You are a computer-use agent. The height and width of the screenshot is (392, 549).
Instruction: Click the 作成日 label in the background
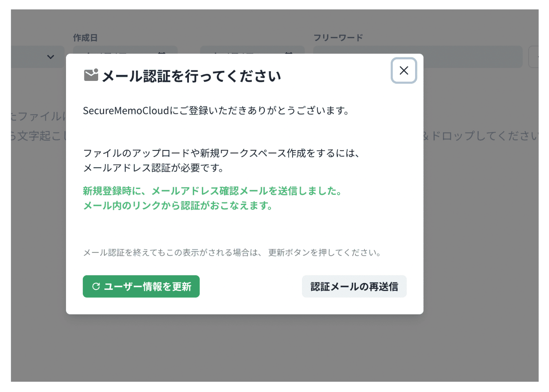(85, 38)
